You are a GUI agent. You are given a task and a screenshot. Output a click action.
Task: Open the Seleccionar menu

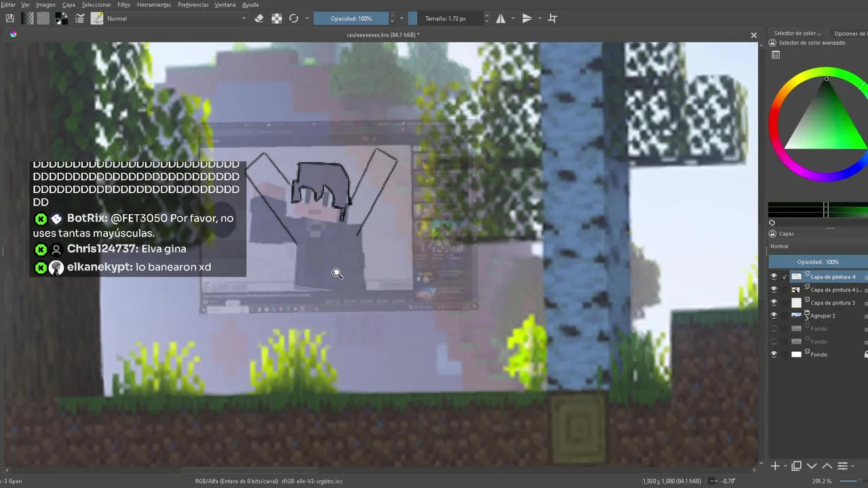click(96, 5)
